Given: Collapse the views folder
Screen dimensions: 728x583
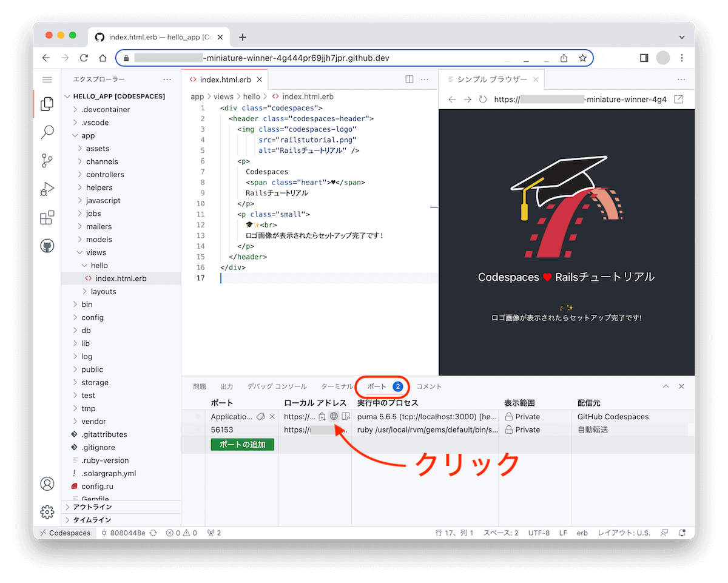Looking at the screenshot, I should (96, 252).
